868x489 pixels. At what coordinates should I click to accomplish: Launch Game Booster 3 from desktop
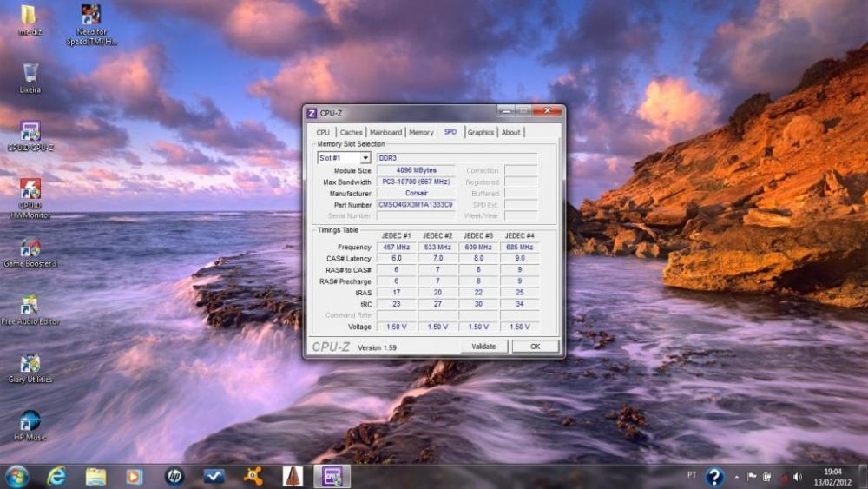[x=30, y=249]
